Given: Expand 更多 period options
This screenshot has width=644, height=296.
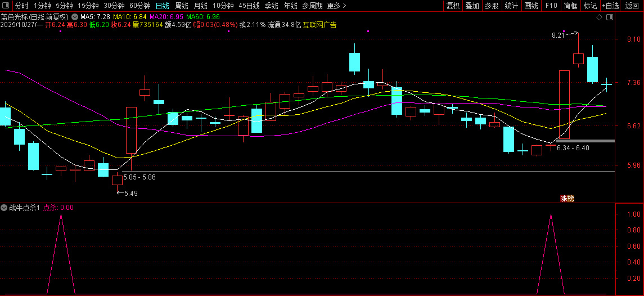Looking at the screenshot, I should coord(336,6).
